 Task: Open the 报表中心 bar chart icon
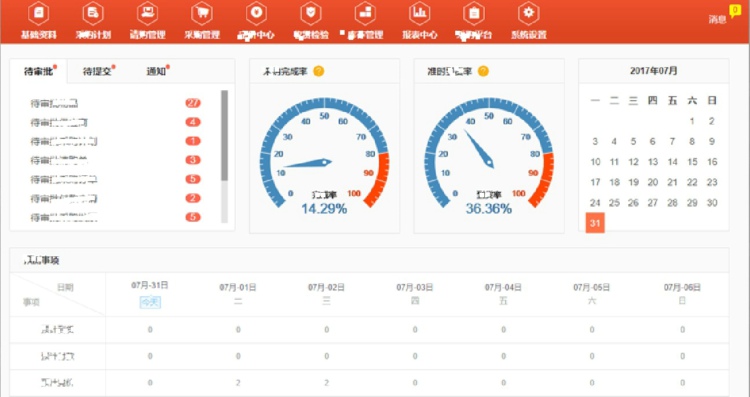(x=419, y=13)
